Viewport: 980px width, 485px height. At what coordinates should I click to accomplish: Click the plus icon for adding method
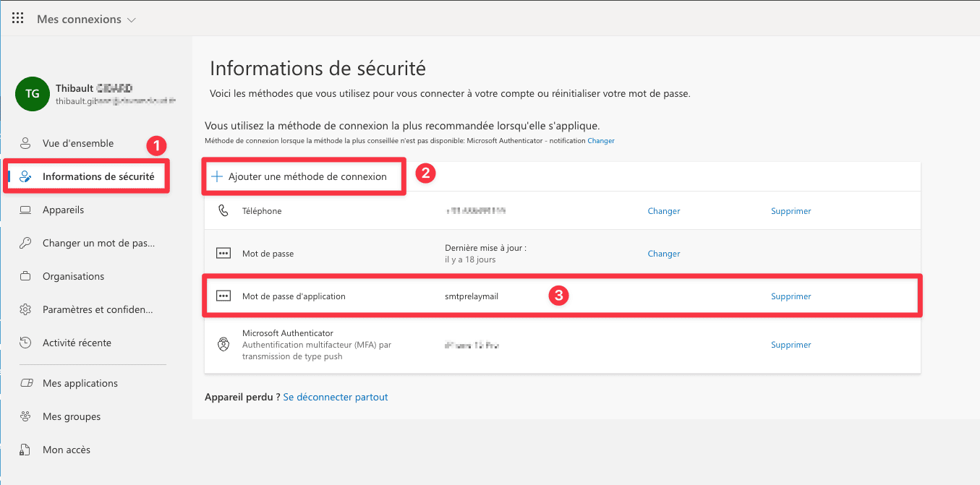pyautogui.click(x=216, y=176)
